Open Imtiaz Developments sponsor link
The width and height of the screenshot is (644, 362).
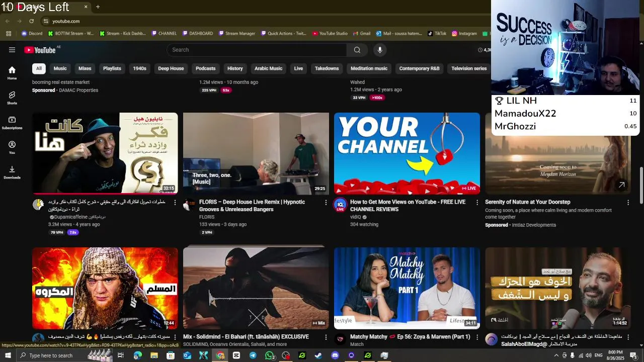click(x=534, y=225)
